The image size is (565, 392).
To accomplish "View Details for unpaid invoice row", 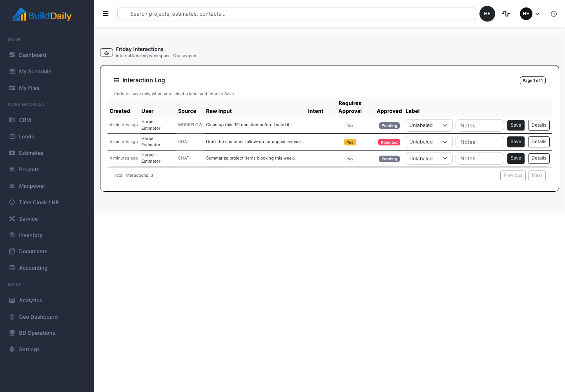I will pos(539,142).
